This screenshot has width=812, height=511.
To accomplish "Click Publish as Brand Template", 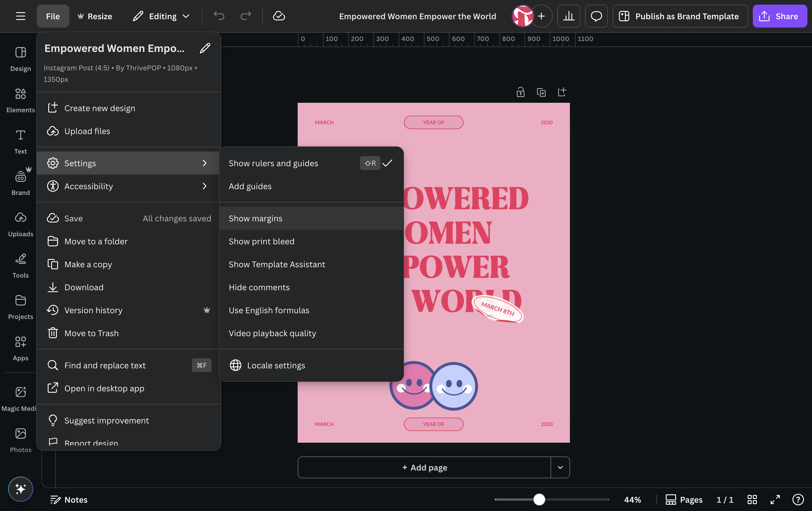I will tap(680, 16).
